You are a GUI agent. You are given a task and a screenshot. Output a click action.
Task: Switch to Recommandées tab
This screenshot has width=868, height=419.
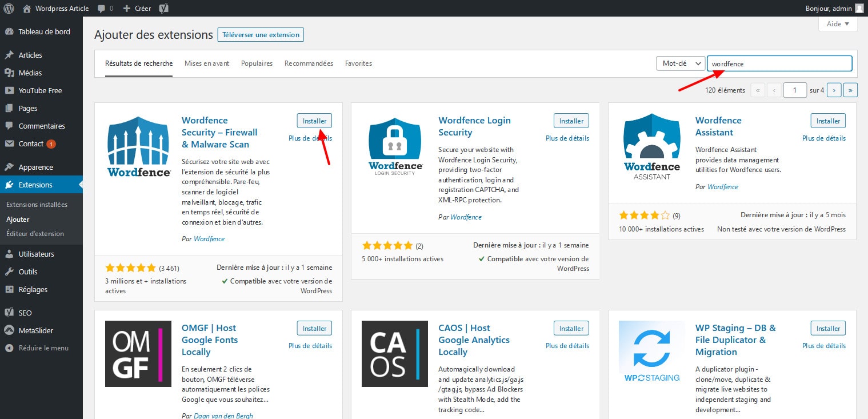pos(309,63)
